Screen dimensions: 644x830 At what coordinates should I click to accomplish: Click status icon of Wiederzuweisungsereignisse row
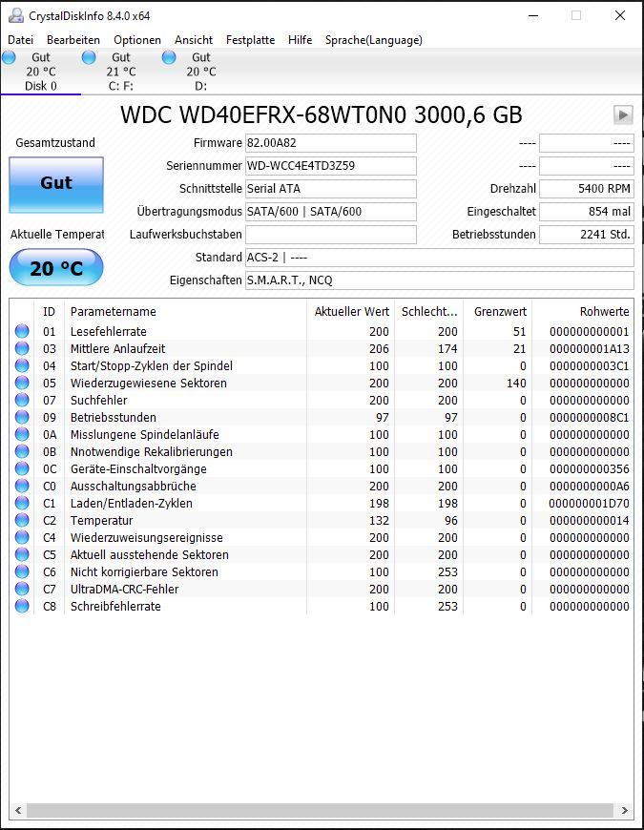(22, 537)
